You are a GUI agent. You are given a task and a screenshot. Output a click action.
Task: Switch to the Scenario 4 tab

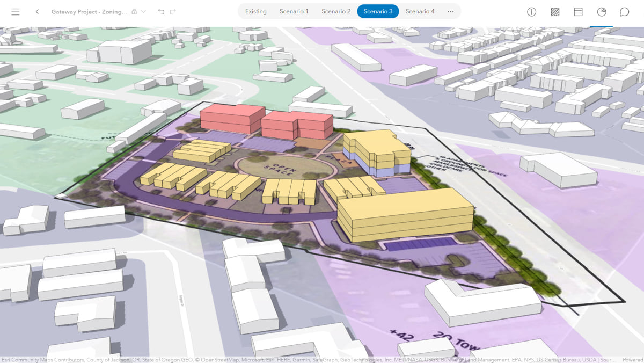[x=420, y=11]
